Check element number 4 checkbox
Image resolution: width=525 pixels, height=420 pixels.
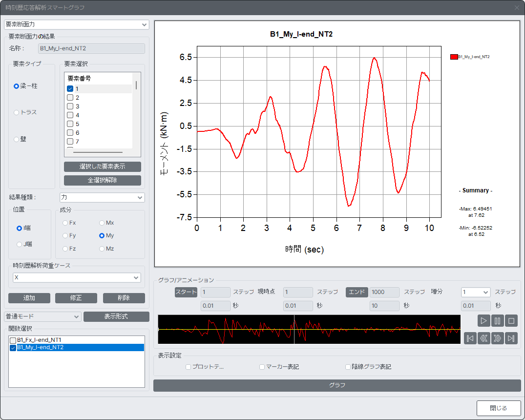[x=70, y=115]
